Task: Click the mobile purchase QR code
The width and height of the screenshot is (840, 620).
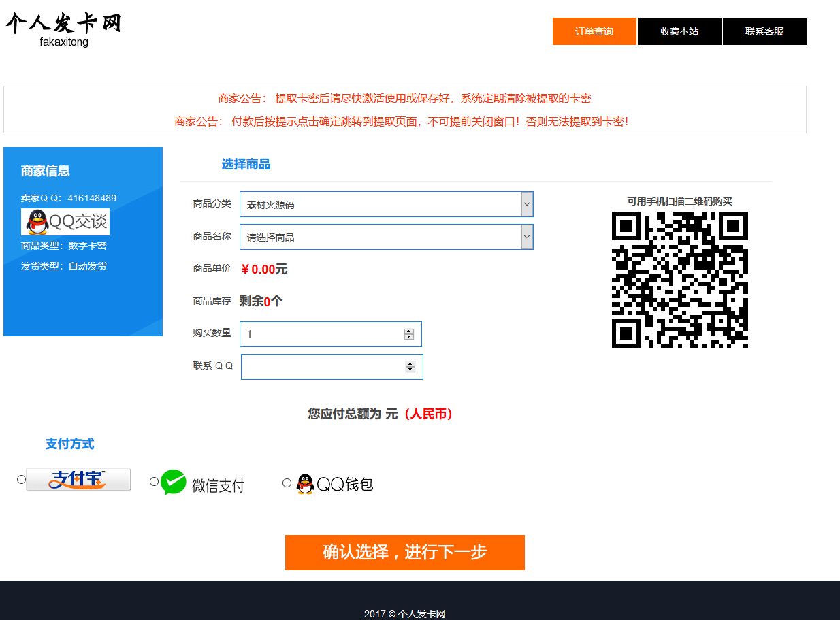Action: click(680, 280)
